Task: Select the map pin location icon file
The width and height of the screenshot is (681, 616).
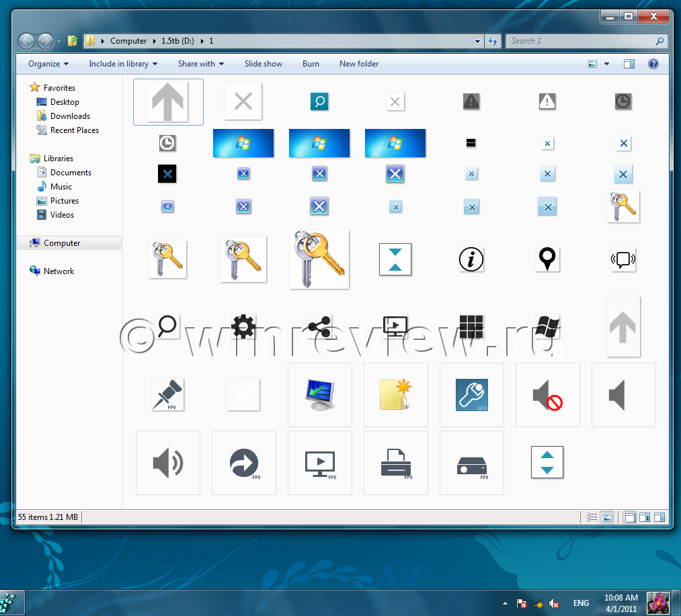Action: point(547,259)
